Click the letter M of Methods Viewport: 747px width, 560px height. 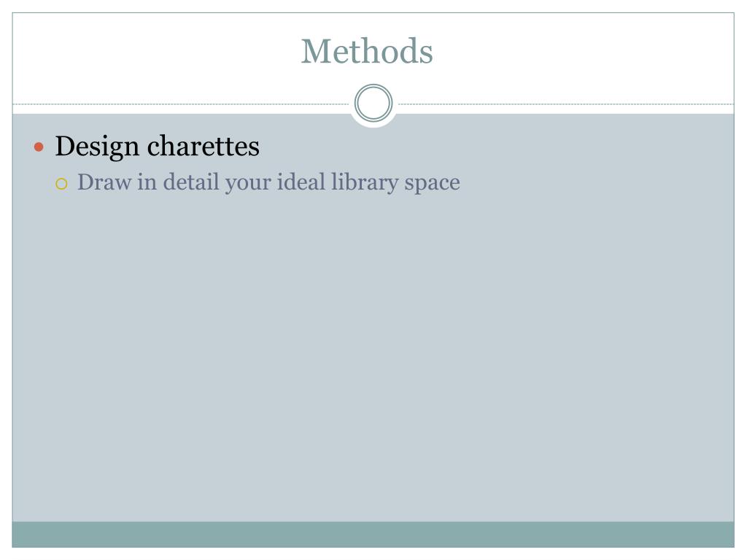(x=317, y=51)
